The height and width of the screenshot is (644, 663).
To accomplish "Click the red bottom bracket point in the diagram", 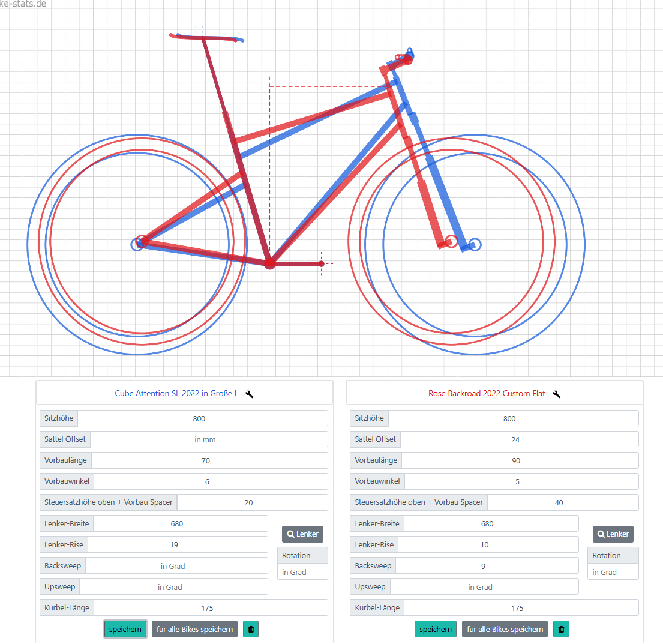I will 270,264.
